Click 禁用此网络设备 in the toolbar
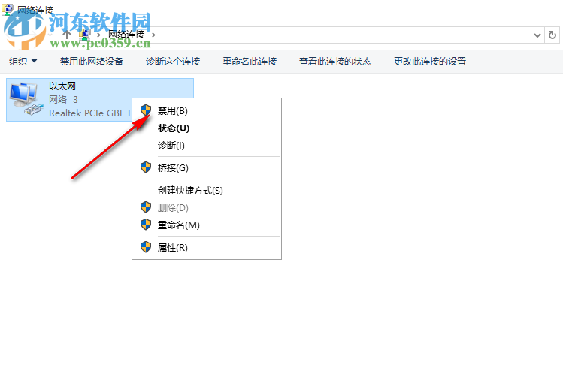 [x=92, y=62]
